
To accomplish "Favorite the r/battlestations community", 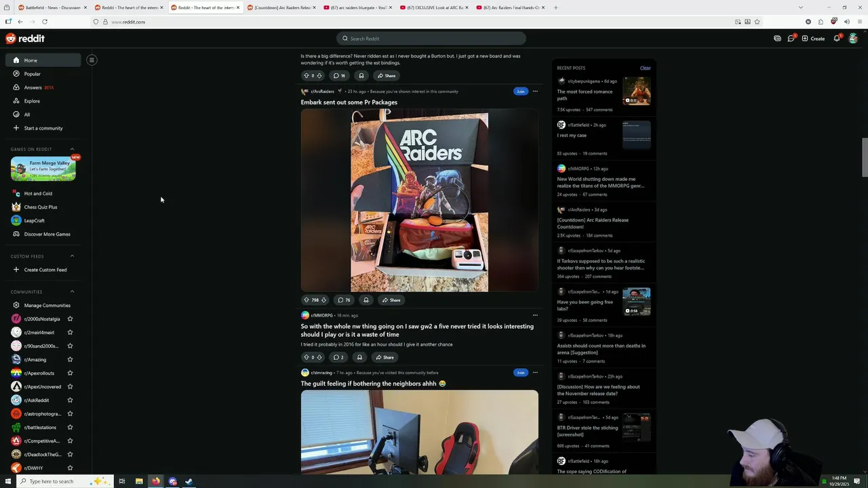I will (x=70, y=427).
